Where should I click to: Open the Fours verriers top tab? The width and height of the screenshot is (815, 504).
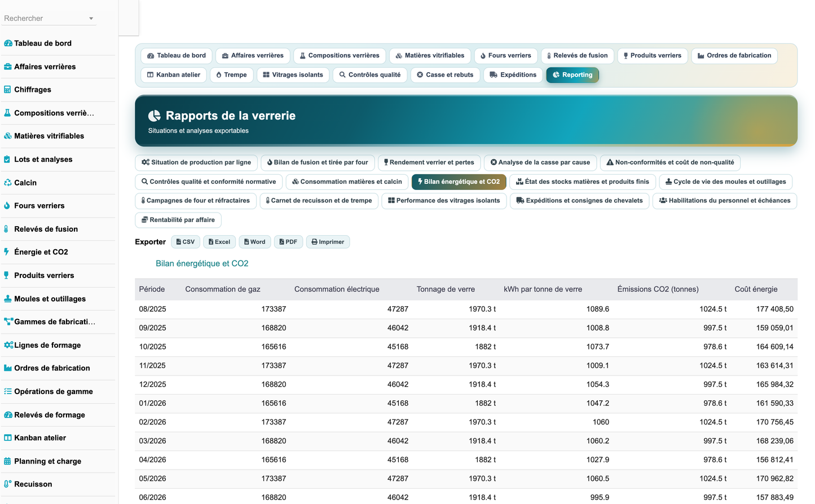506,56
